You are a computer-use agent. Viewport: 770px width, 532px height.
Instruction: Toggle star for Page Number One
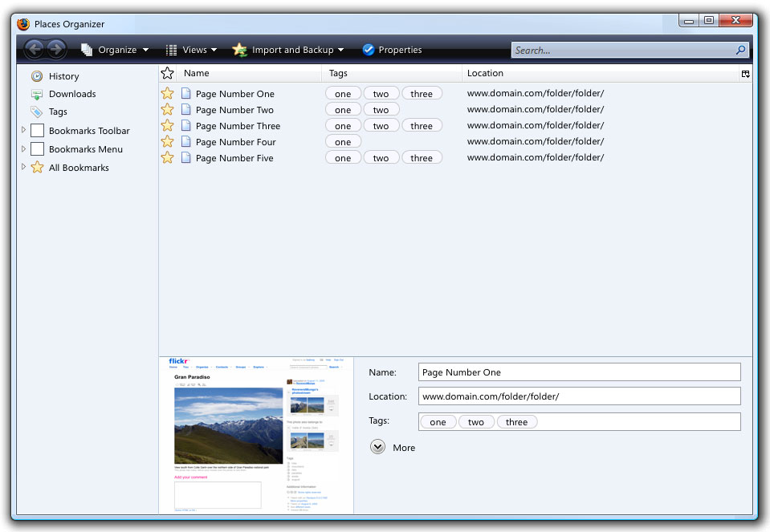167,94
